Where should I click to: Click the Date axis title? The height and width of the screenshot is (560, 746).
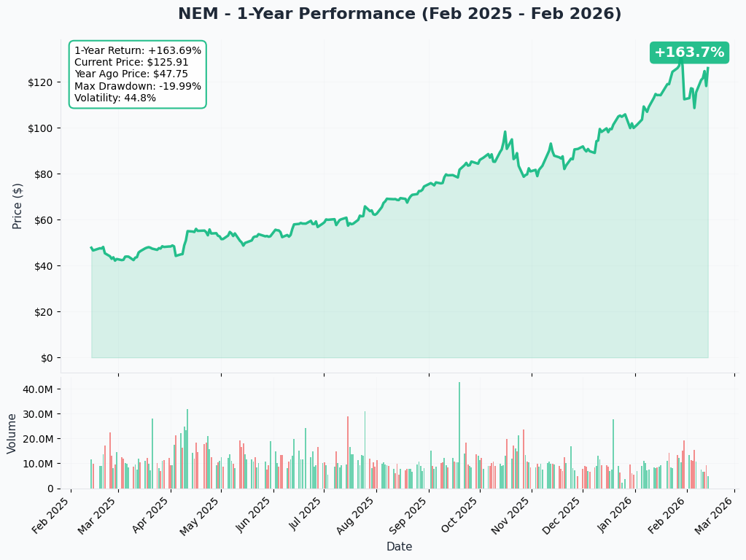tap(399, 547)
